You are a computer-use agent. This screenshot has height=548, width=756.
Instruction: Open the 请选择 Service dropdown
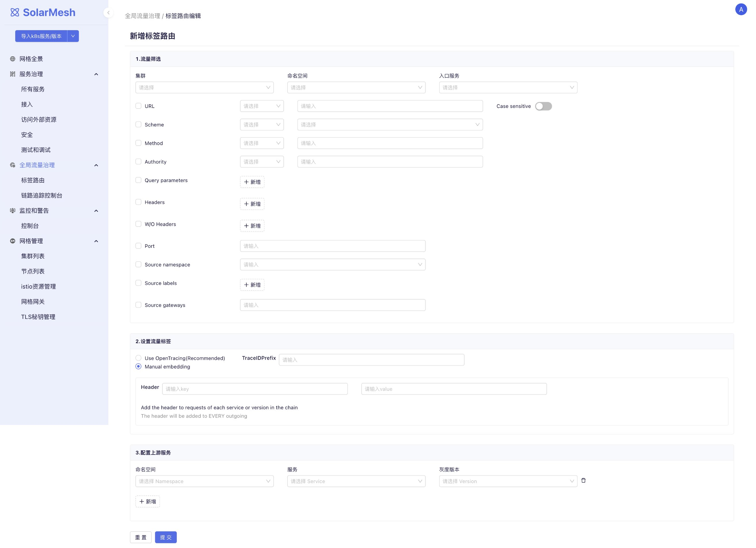pyautogui.click(x=356, y=481)
